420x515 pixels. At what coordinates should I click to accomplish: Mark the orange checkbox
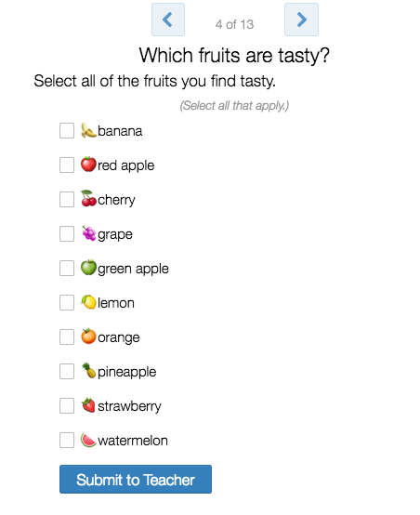point(67,337)
